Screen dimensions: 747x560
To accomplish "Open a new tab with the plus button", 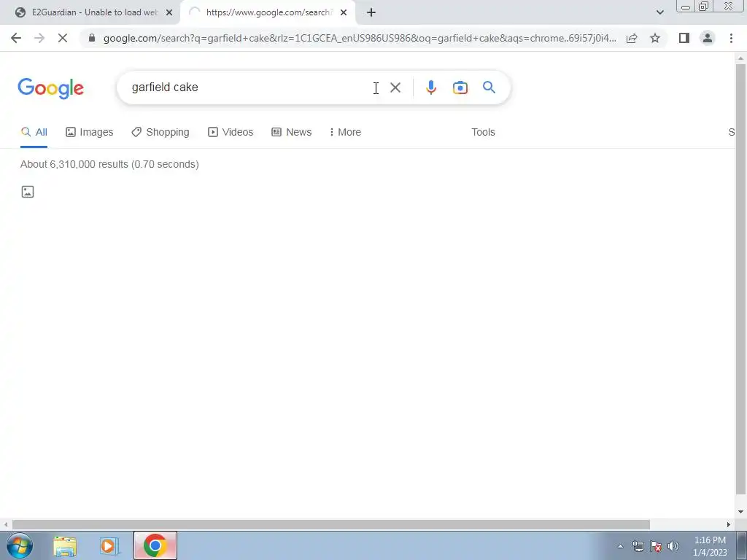I will point(371,13).
